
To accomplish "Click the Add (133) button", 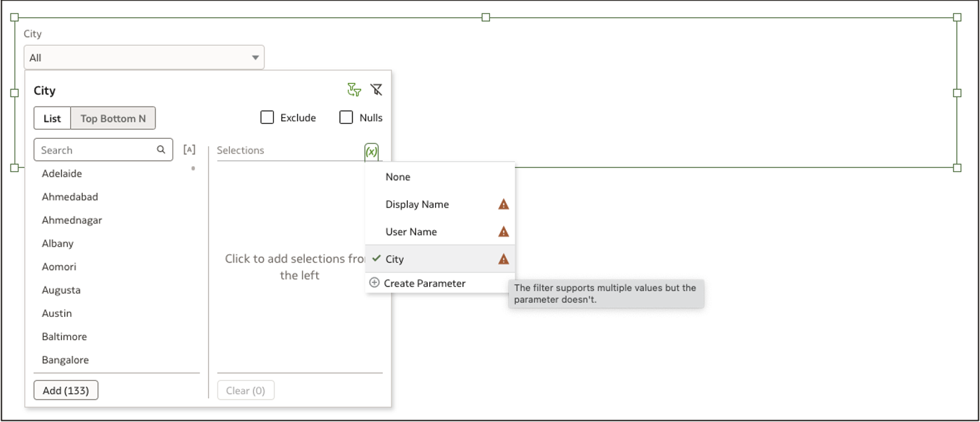I will [65, 390].
